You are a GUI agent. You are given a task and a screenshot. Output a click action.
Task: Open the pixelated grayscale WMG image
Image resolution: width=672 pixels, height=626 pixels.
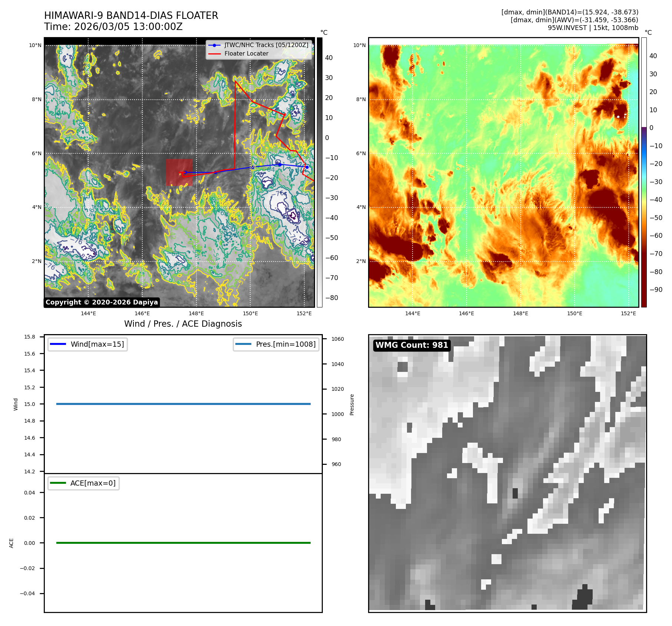[507, 473]
